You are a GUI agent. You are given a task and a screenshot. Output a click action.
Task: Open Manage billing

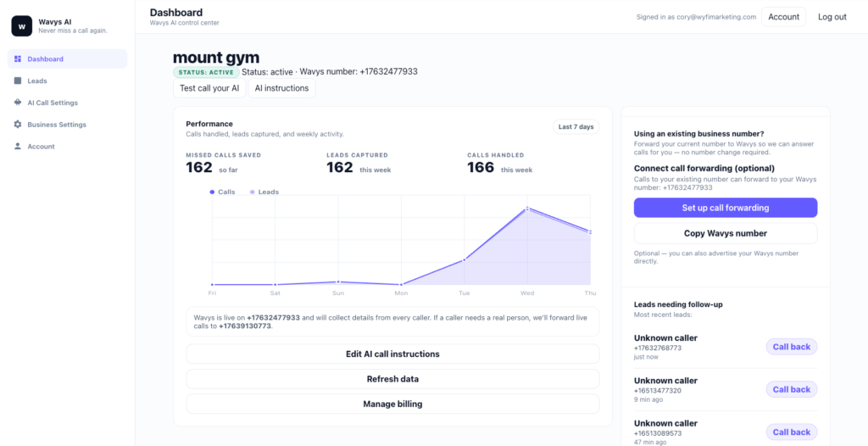[392, 404]
